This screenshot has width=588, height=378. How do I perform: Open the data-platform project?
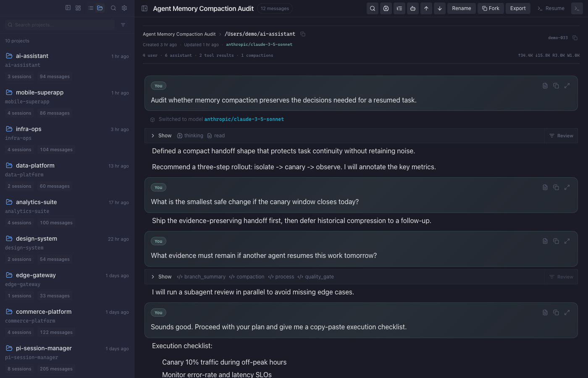pos(67,176)
